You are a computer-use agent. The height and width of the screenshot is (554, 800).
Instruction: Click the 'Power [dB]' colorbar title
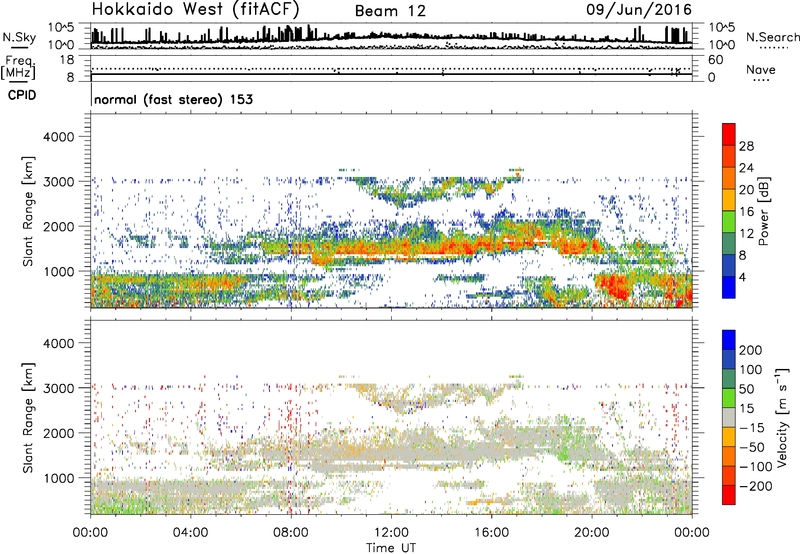764,211
